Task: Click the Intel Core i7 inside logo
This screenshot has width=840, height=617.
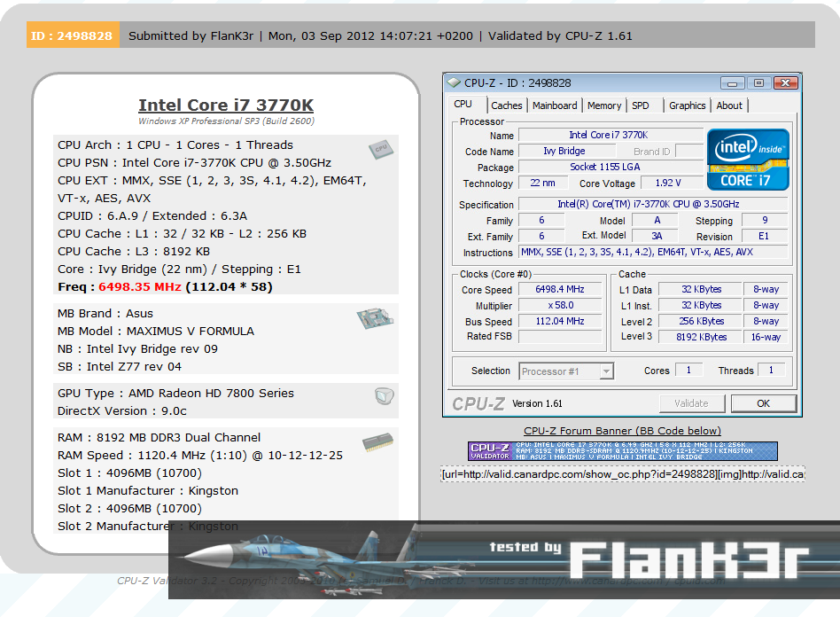Action: coord(748,160)
